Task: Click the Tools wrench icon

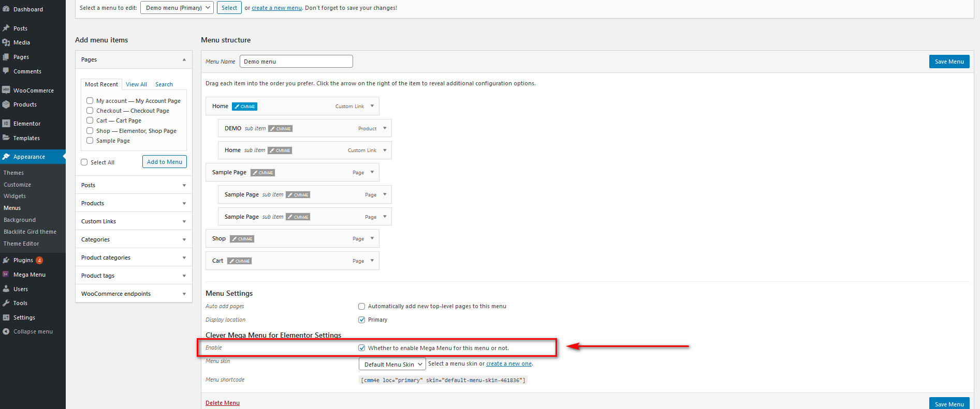Action: click(6, 303)
